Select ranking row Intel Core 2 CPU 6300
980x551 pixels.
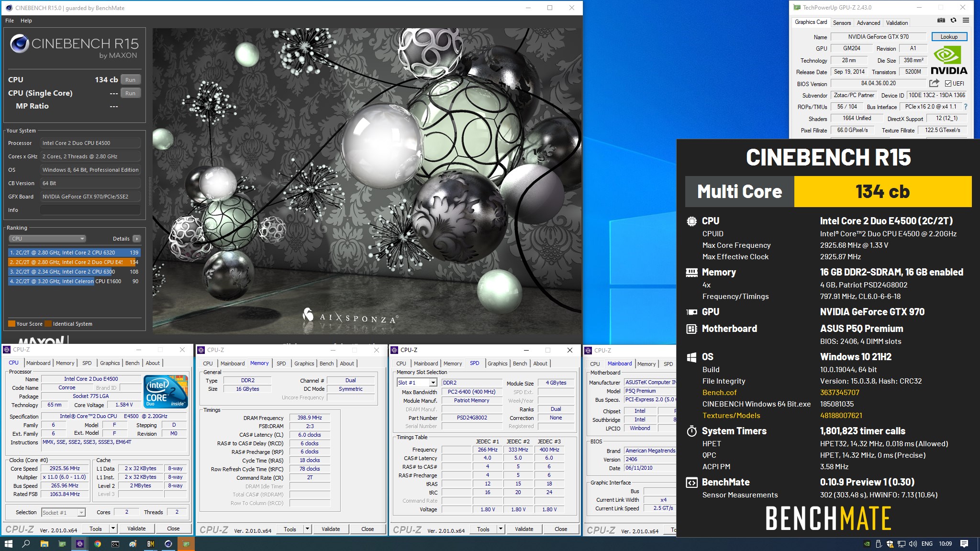click(x=74, y=272)
